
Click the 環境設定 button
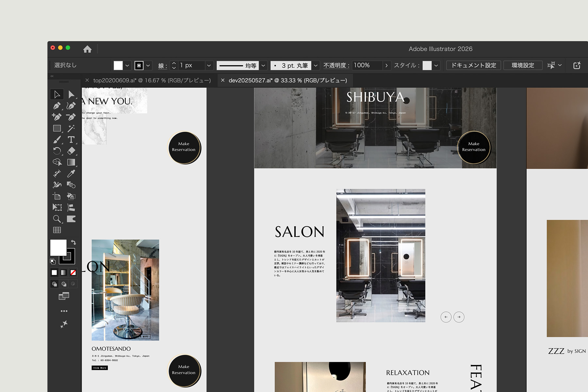click(523, 65)
